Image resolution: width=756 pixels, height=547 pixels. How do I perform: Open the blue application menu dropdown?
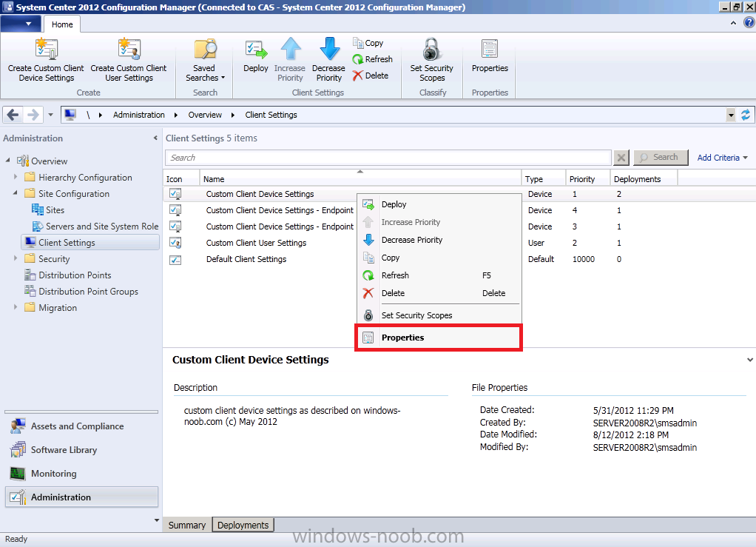(x=20, y=24)
